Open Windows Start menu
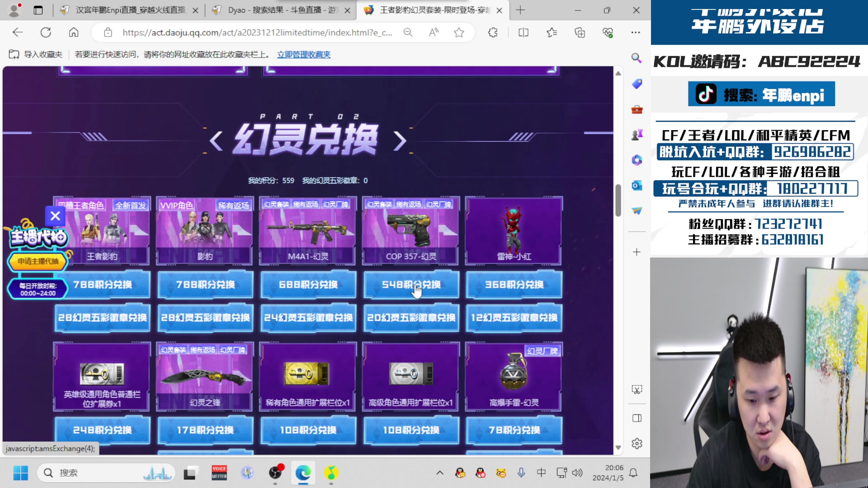The width and height of the screenshot is (868, 488). tap(20, 473)
